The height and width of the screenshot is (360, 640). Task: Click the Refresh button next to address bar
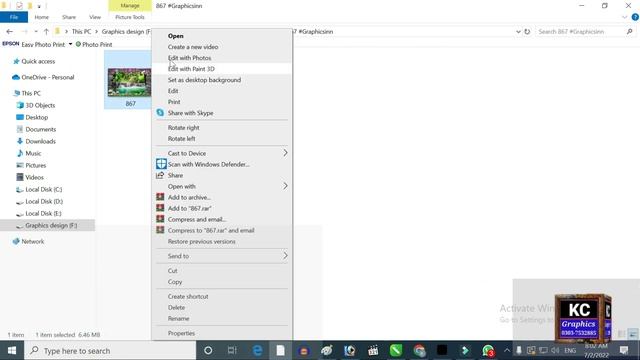(527, 31)
